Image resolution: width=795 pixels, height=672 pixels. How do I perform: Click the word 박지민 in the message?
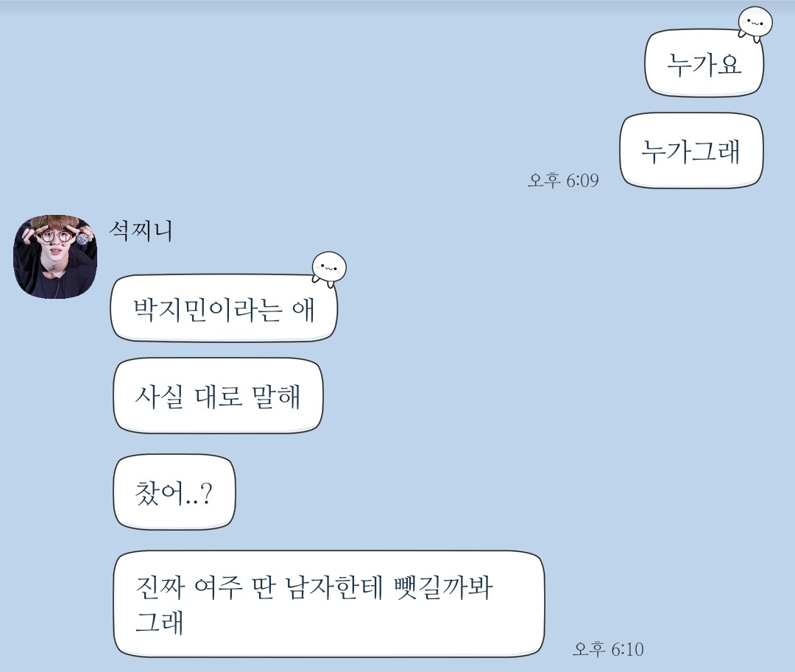170,309
